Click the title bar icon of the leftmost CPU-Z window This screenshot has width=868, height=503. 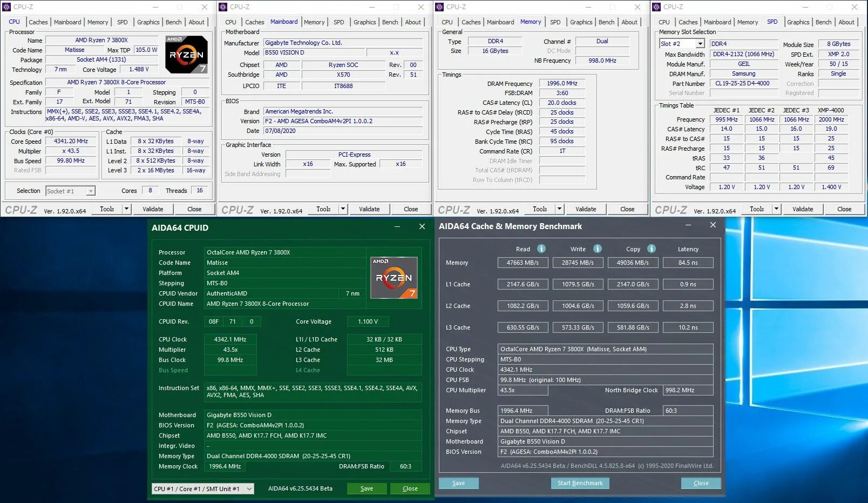tap(6, 7)
